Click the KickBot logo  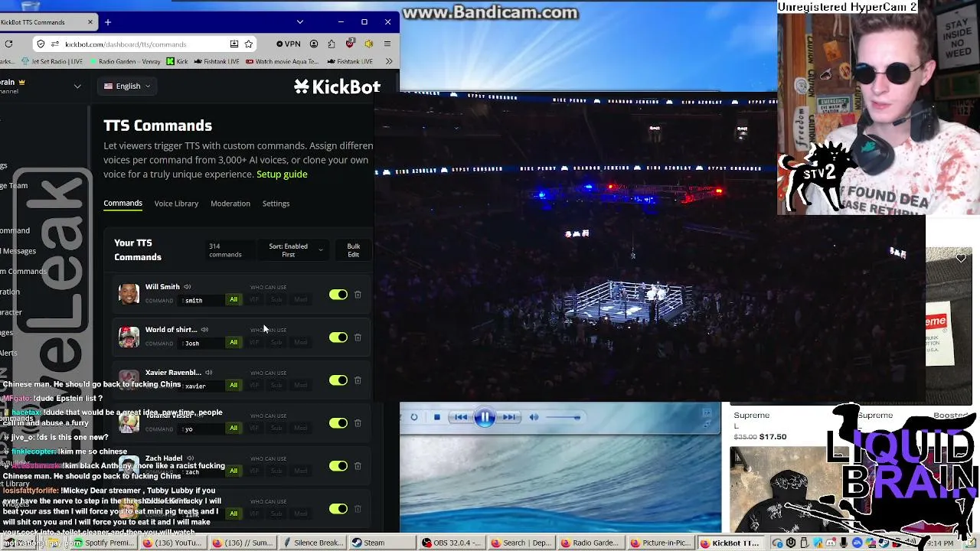pyautogui.click(x=337, y=86)
